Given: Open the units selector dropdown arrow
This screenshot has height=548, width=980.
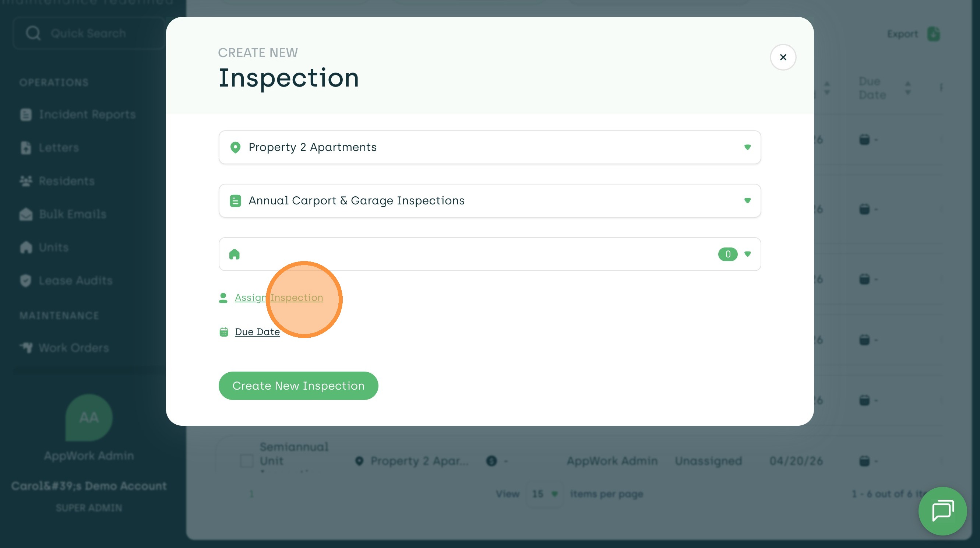Looking at the screenshot, I should coord(747,254).
